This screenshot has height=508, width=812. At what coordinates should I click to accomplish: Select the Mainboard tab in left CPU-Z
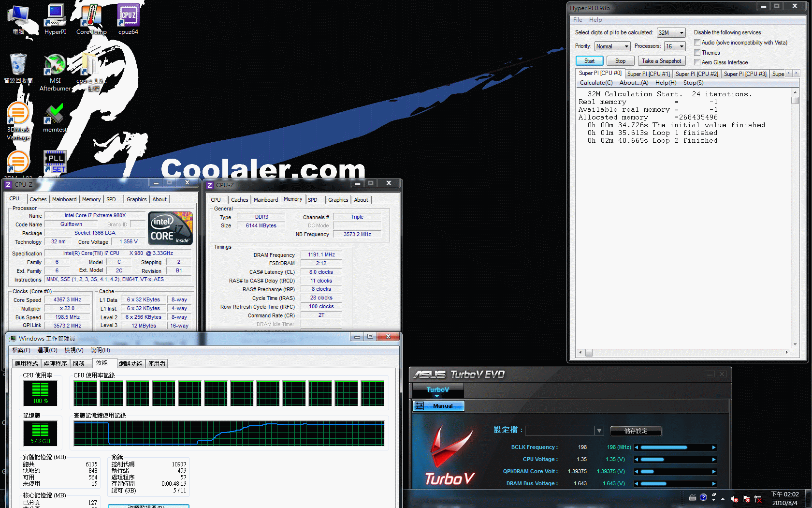pos(64,199)
